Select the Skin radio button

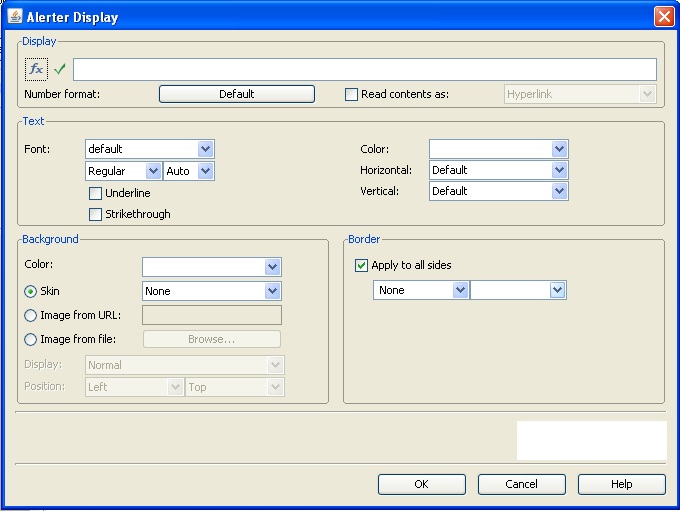pyautogui.click(x=30, y=292)
